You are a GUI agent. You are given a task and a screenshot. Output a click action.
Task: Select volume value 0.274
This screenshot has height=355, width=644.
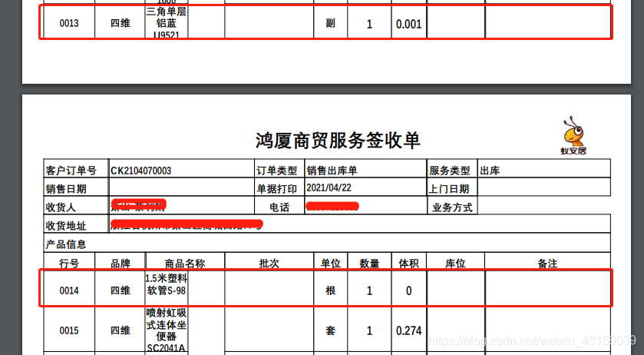tap(408, 331)
